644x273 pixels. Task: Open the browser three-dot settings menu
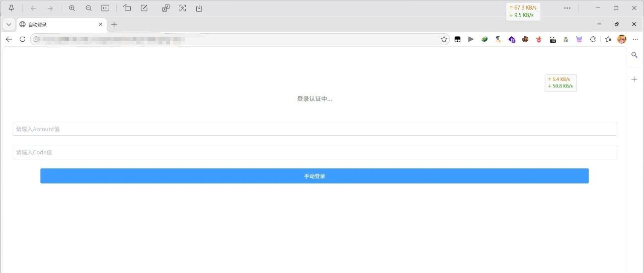(x=635, y=39)
